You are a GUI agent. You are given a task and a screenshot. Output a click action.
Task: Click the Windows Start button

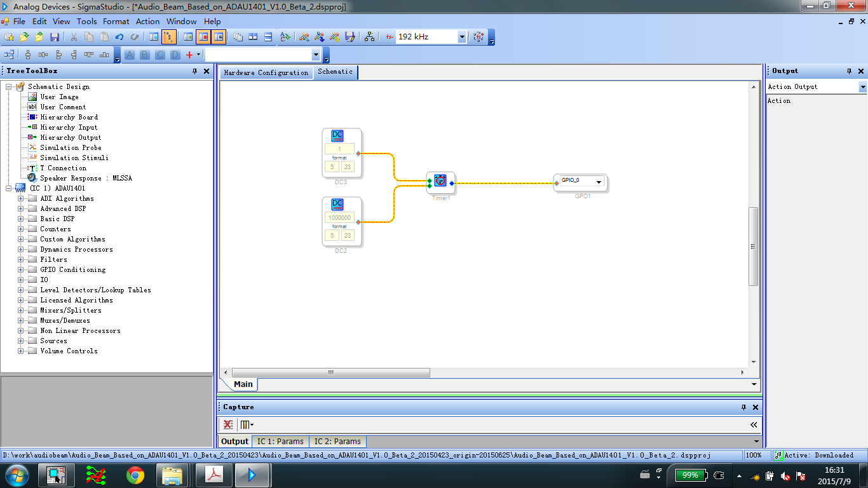[17, 475]
